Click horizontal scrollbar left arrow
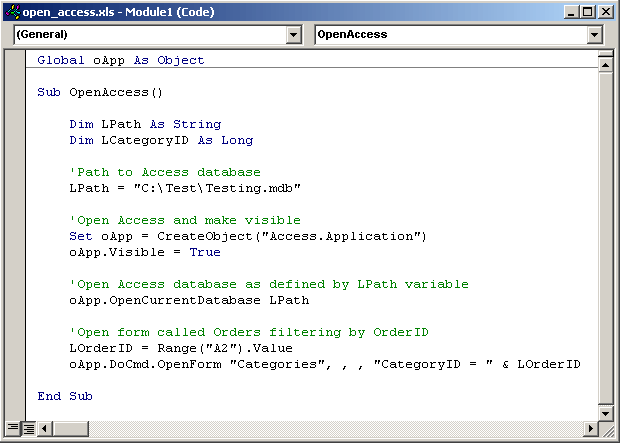The width and height of the screenshot is (620, 443). pyautogui.click(x=45, y=428)
